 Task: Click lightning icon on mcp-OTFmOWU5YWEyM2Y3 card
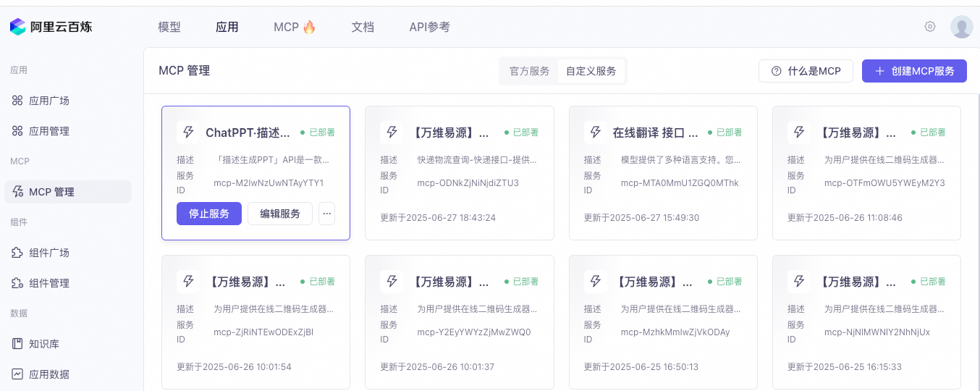pos(799,133)
